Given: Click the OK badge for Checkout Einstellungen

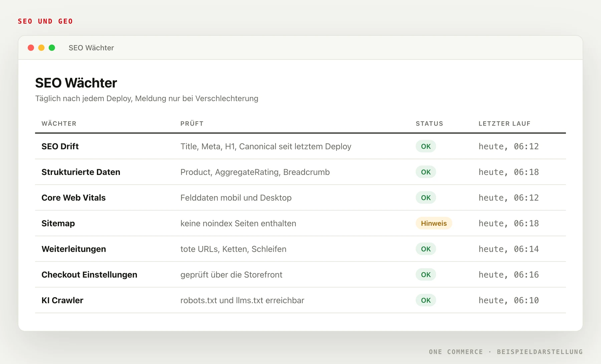Looking at the screenshot, I should click(426, 275).
